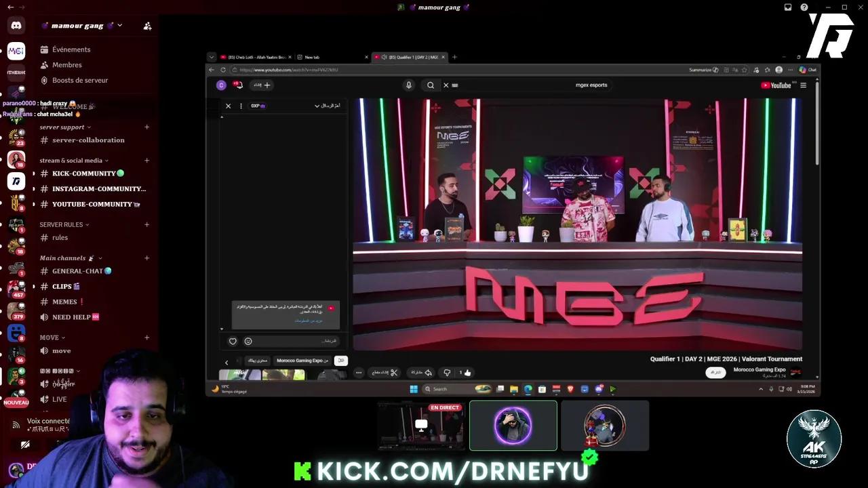Dislike the Qualifier 1 video
This screenshot has height=488, width=868.
tap(446, 373)
